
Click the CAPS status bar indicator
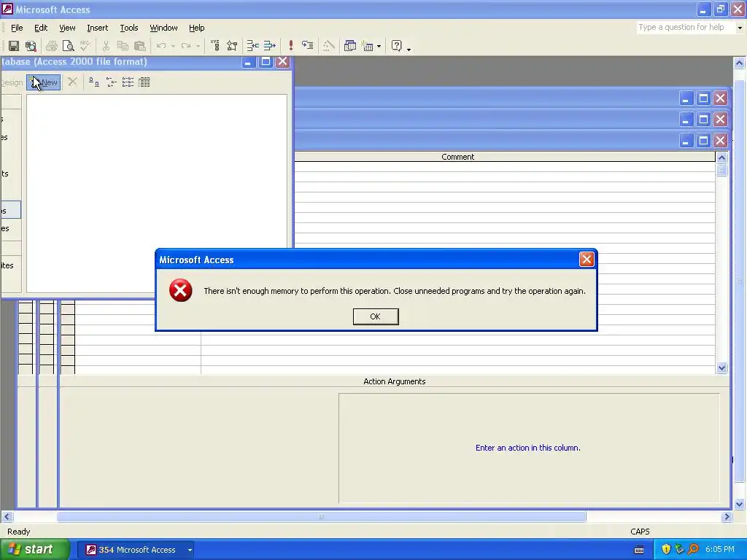640,532
